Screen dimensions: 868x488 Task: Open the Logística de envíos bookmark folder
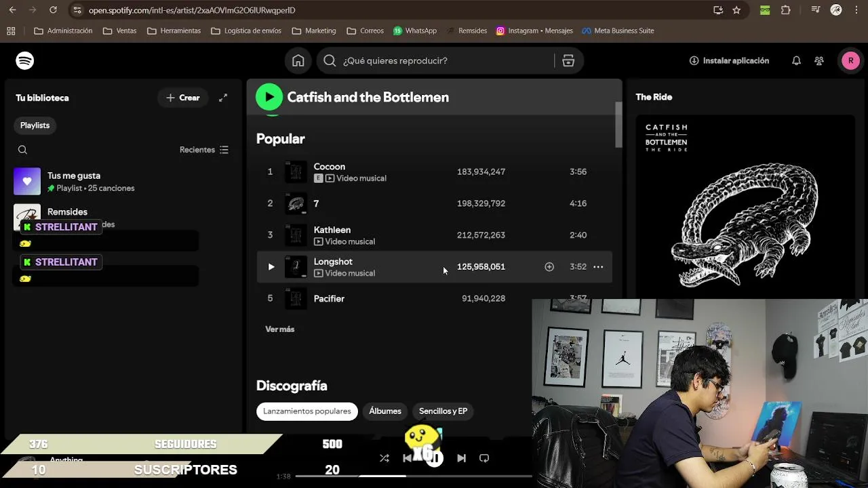click(245, 30)
